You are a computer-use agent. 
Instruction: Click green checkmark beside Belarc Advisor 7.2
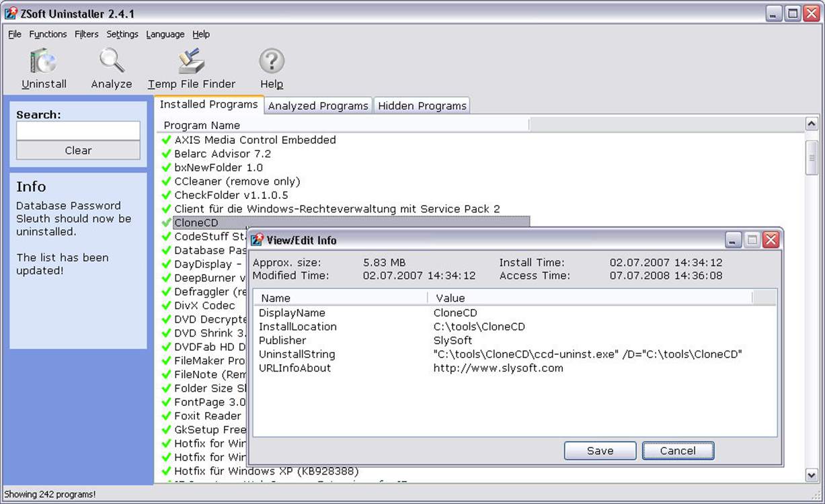click(x=166, y=154)
